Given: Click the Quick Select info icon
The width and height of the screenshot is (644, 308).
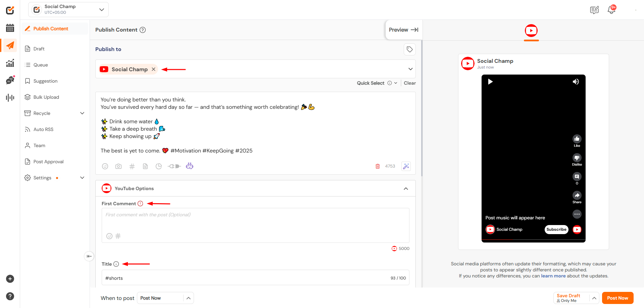Looking at the screenshot, I should pyautogui.click(x=390, y=83).
